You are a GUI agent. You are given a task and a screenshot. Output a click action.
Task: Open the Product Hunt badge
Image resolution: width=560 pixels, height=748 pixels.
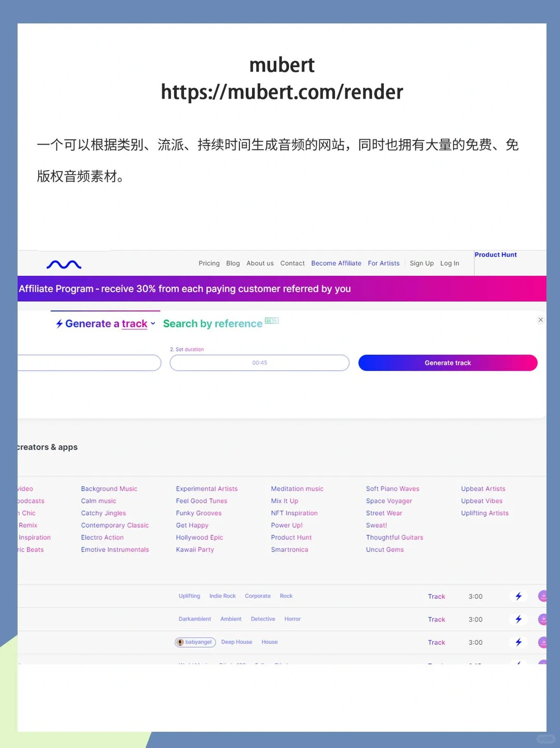pos(496,255)
